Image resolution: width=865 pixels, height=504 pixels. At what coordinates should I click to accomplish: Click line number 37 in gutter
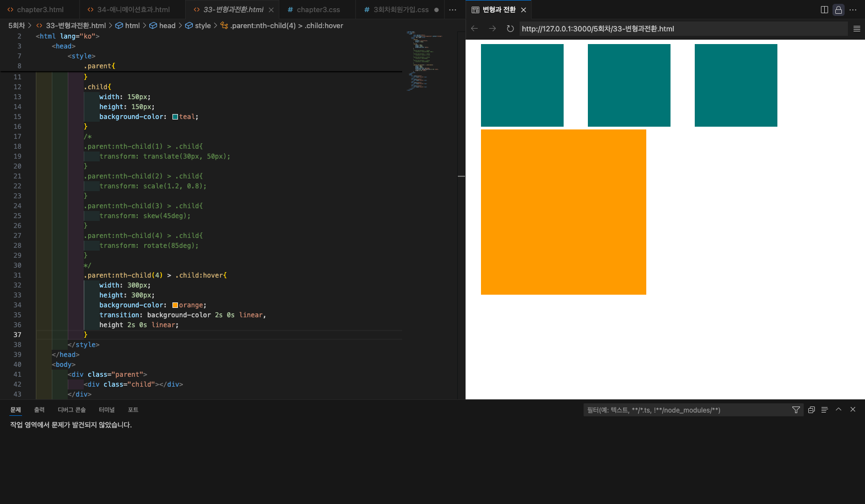click(17, 335)
